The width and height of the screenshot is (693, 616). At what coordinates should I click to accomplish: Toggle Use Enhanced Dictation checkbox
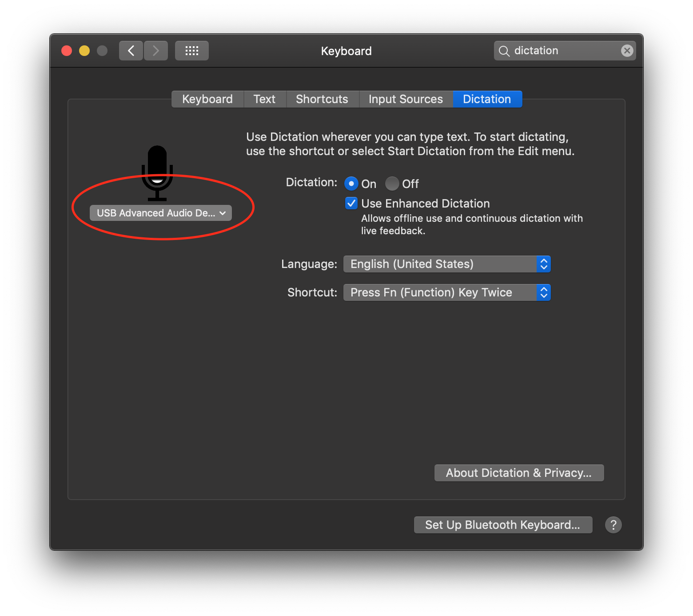[x=351, y=203]
